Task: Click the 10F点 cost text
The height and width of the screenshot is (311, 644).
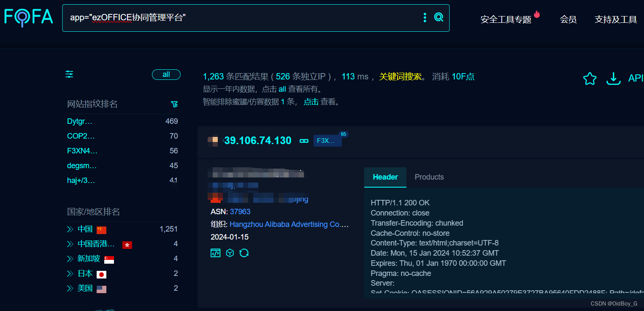Action: coord(463,76)
